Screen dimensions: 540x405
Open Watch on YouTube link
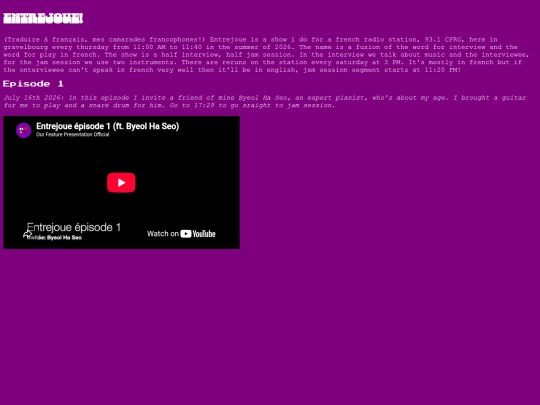pyautogui.click(x=181, y=234)
